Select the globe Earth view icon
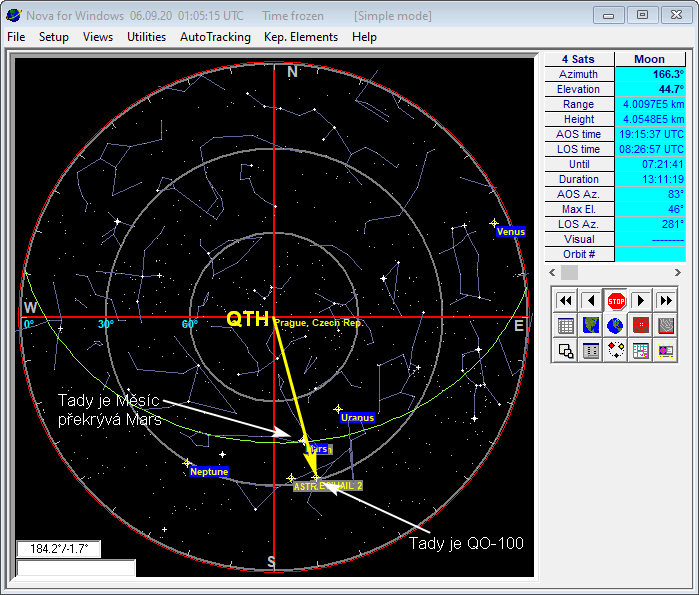Image resolution: width=699 pixels, height=595 pixels. (616, 325)
